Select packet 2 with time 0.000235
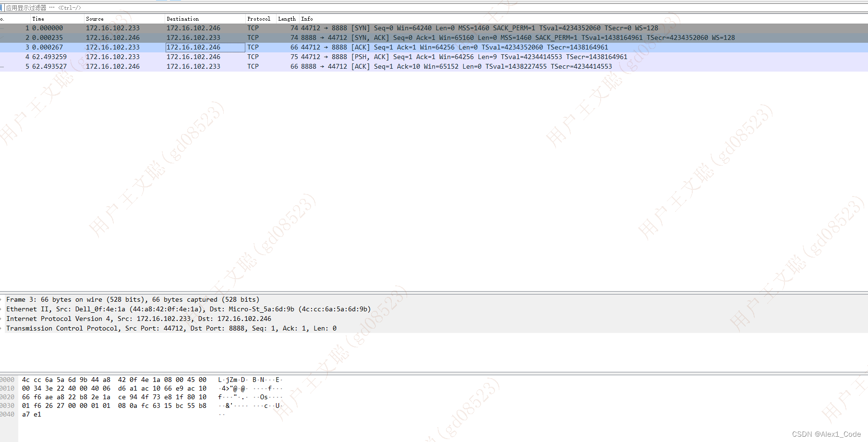Image resolution: width=868 pixels, height=442 pixels. coord(434,37)
